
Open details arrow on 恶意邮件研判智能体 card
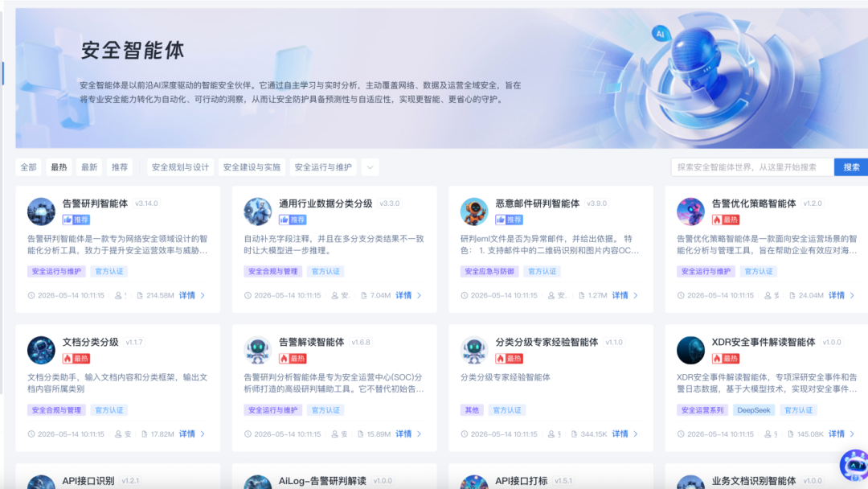[636, 296]
